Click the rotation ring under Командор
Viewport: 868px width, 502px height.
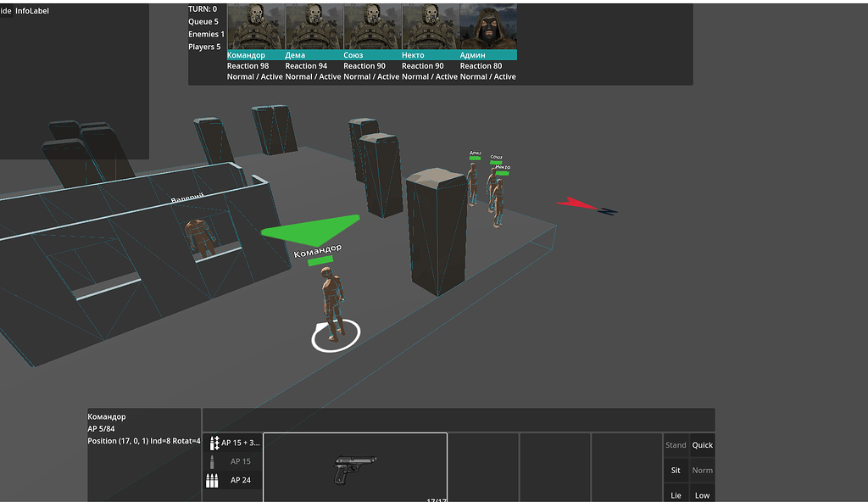[x=337, y=335]
